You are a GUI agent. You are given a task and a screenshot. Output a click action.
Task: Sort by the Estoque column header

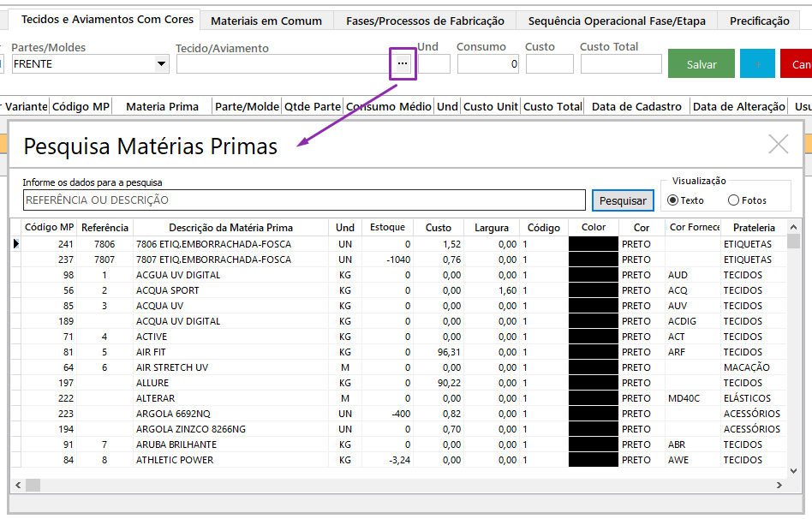coord(387,228)
